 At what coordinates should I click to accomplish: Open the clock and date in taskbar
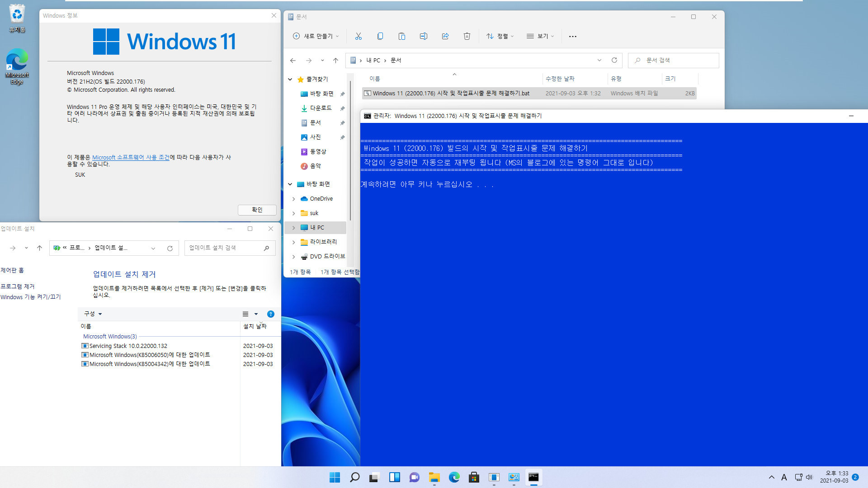tap(834, 477)
